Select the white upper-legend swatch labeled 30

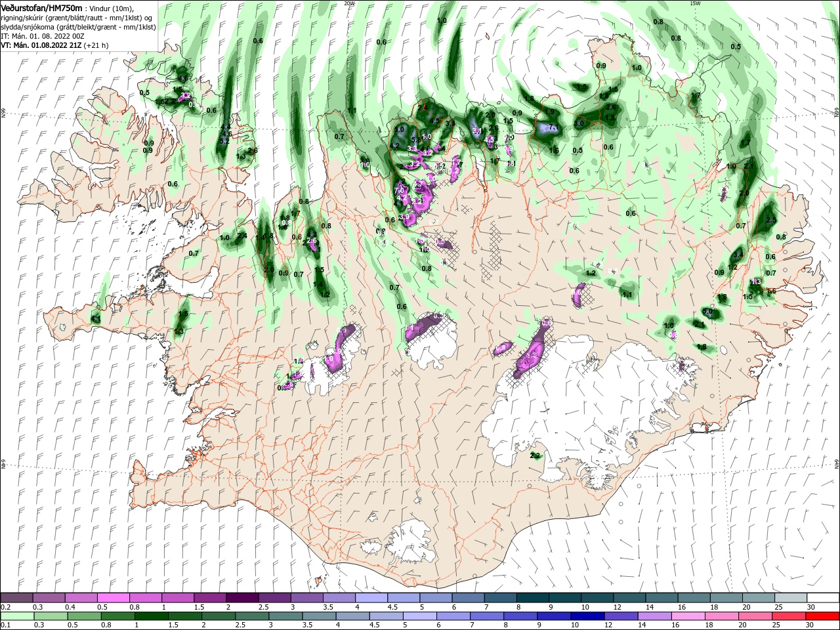[x=822, y=598]
